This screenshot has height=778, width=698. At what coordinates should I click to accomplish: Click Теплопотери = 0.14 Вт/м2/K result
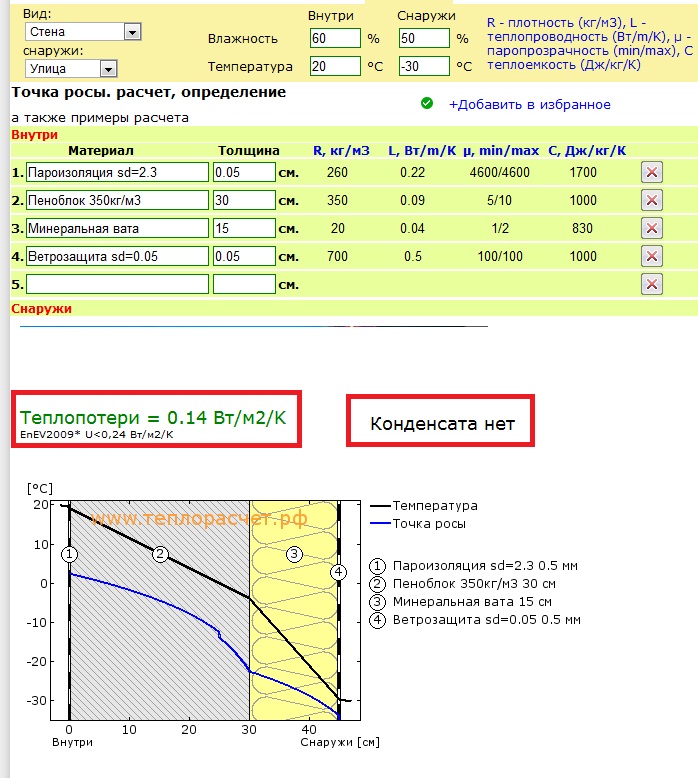(x=153, y=418)
